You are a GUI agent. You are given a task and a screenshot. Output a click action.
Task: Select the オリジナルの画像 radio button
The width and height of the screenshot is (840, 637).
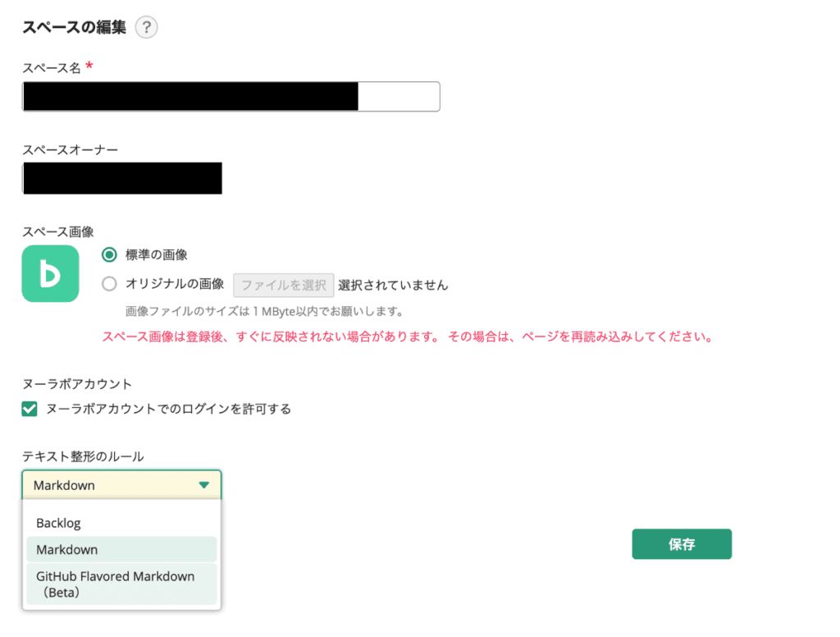point(109,284)
